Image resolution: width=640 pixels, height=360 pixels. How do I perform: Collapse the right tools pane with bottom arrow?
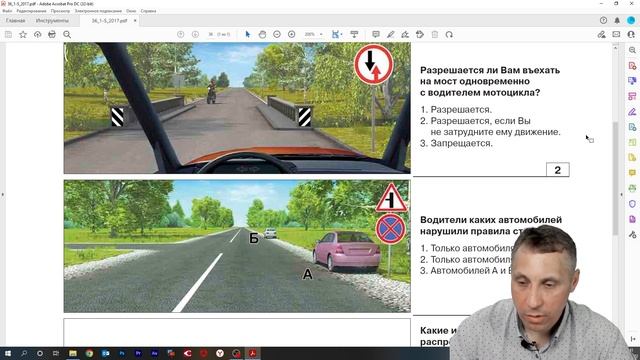pos(632,339)
